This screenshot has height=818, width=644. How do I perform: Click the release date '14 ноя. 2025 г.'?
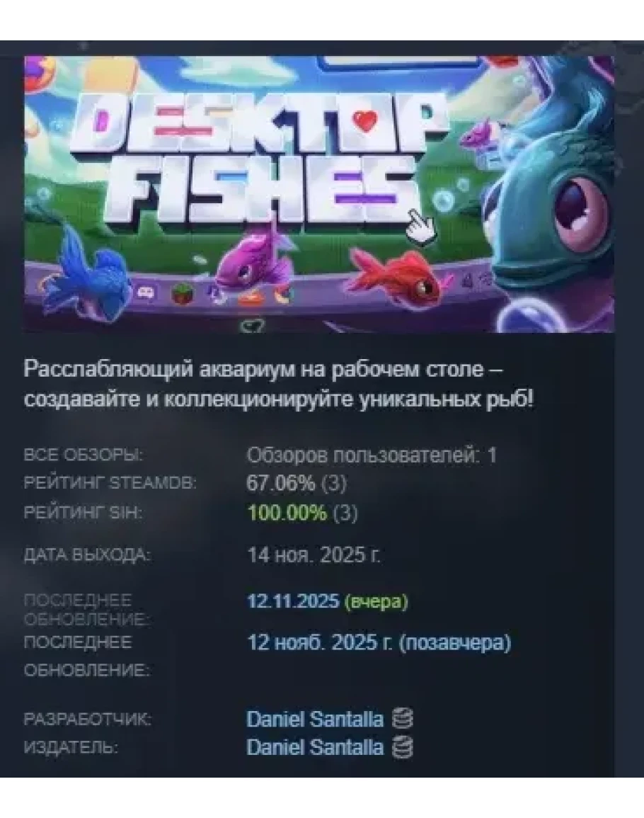point(314,555)
